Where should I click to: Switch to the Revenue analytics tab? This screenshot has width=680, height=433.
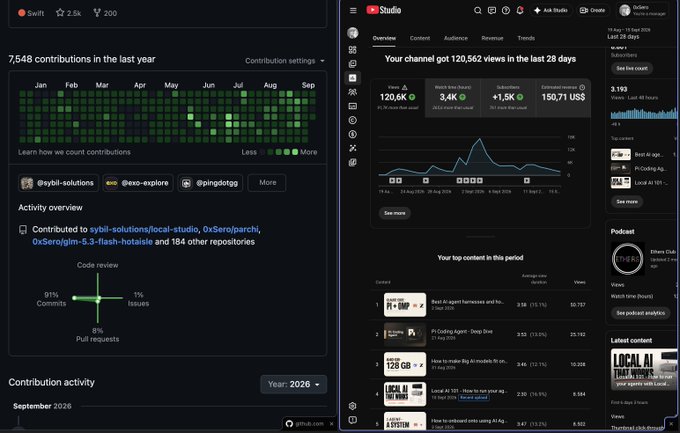(x=492, y=38)
